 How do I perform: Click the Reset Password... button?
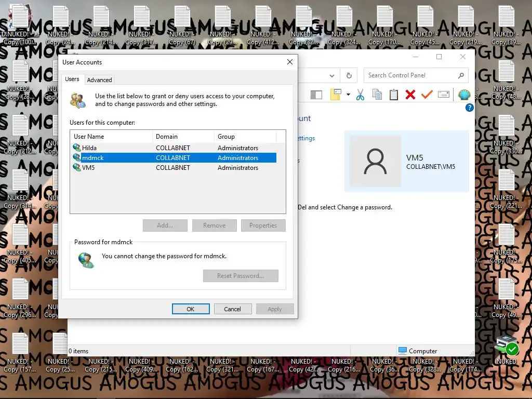tap(241, 276)
